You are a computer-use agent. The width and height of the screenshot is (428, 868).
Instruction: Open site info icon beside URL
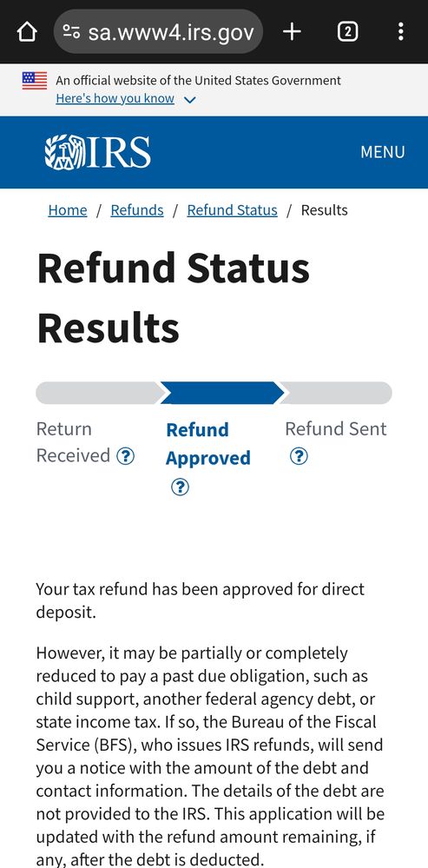click(71, 32)
